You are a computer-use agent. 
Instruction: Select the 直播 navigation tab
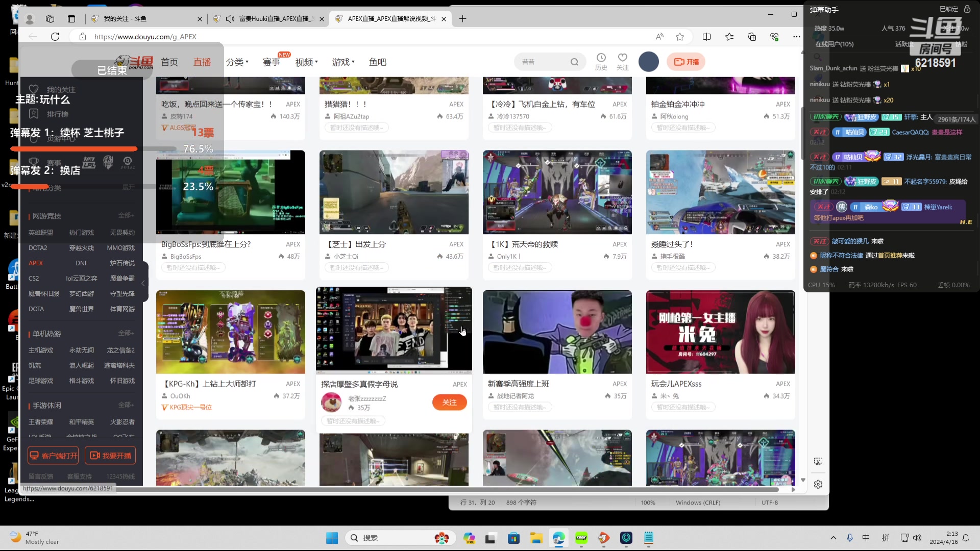202,62
